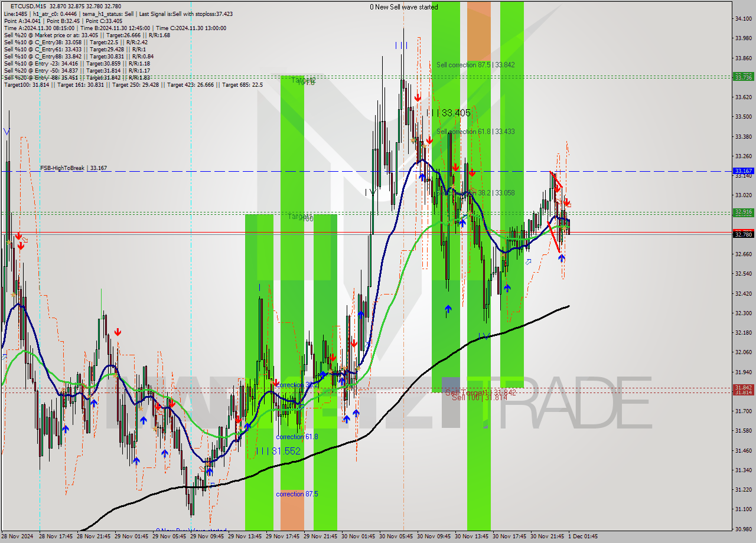Image resolution: width=756 pixels, height=543 pixels.
Task: Click the 34.100 price axis value
Action: [743, 19]
